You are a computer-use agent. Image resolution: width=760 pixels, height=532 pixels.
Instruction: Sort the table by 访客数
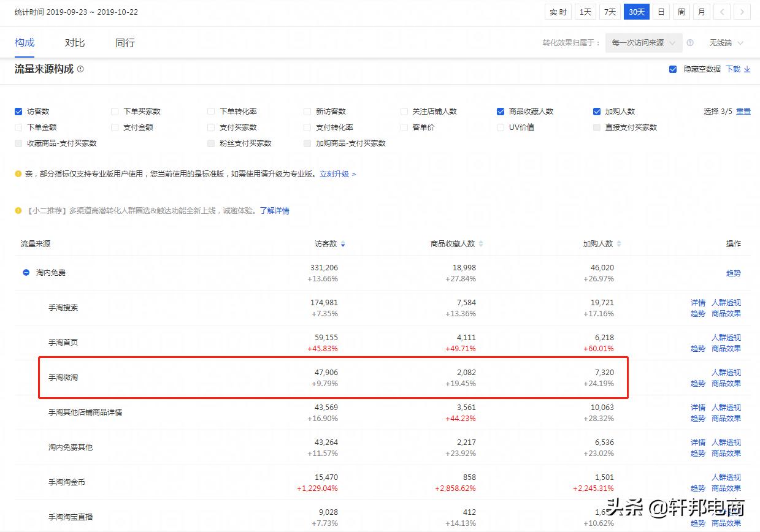(x=342, y=243)
